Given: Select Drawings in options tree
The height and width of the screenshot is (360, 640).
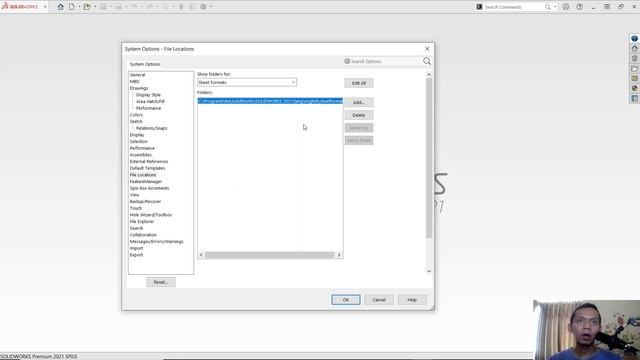Looking at the screenshot, I should [139, 88].
